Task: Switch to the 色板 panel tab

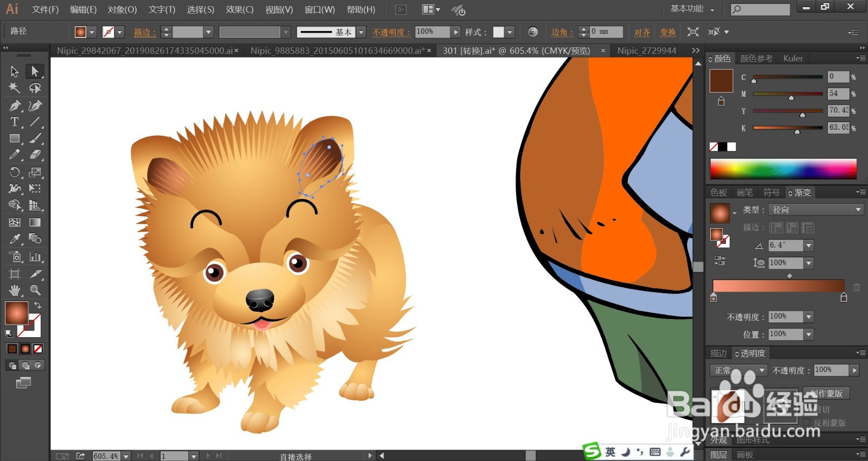Action: (x=719, y=192)
